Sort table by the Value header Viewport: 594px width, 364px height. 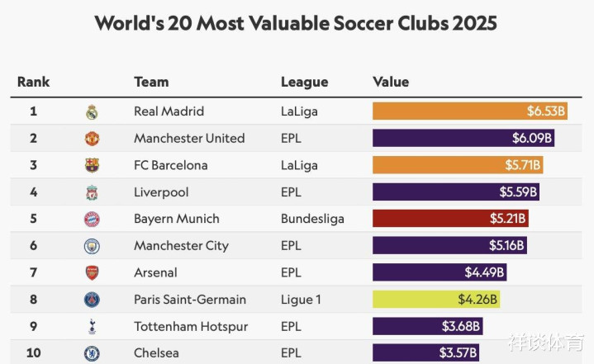click(391, 82)
